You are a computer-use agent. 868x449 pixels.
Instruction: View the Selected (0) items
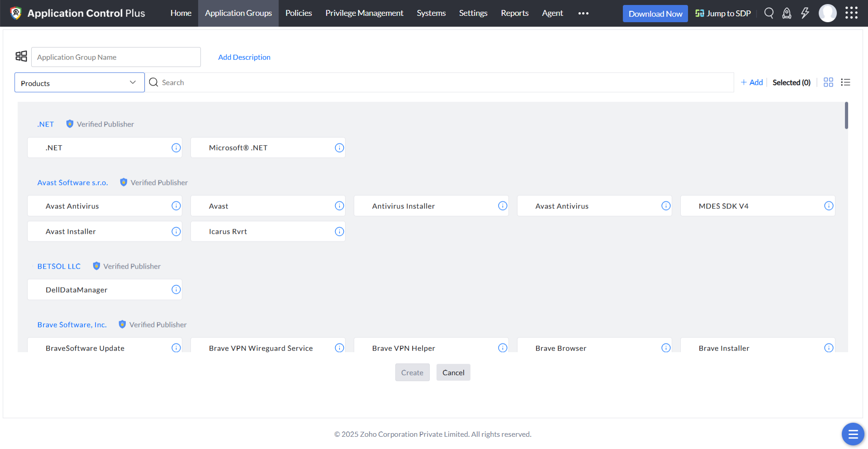click(x=792, y=82)
